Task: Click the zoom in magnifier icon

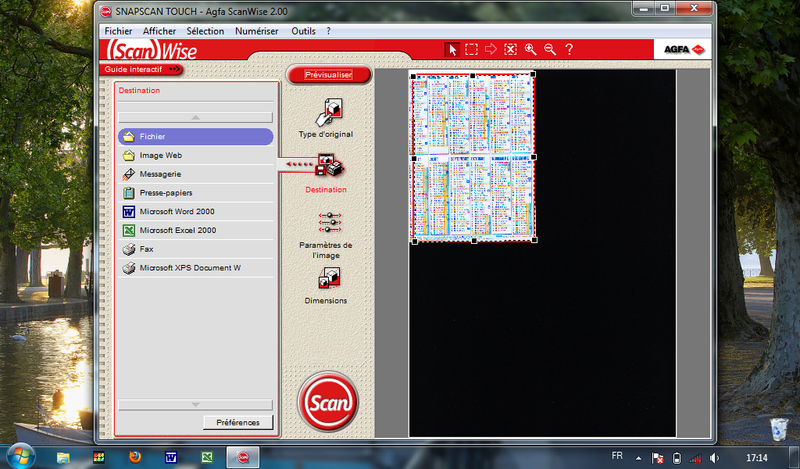Action: tap(531, 49)
